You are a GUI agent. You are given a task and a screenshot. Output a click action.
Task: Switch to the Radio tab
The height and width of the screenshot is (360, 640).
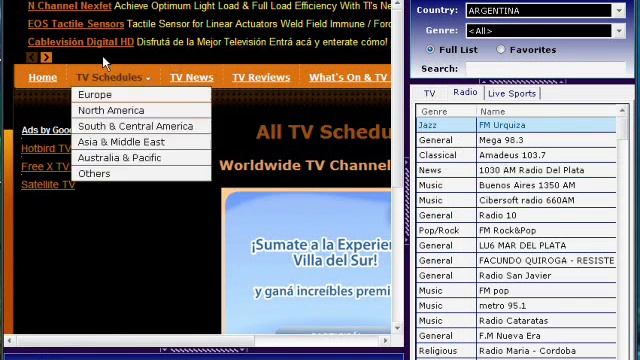click(465, 92)
